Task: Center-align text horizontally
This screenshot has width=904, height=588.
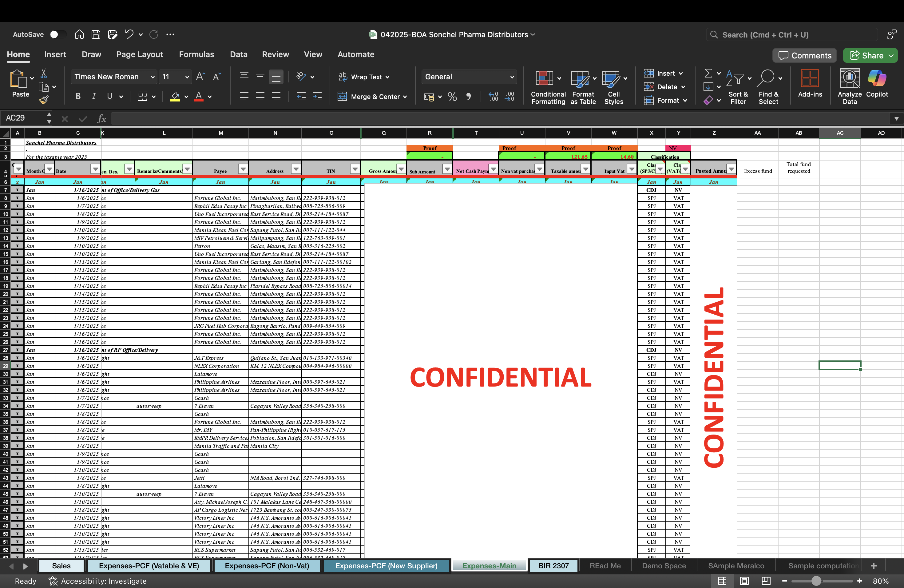Action: [260, 97]
